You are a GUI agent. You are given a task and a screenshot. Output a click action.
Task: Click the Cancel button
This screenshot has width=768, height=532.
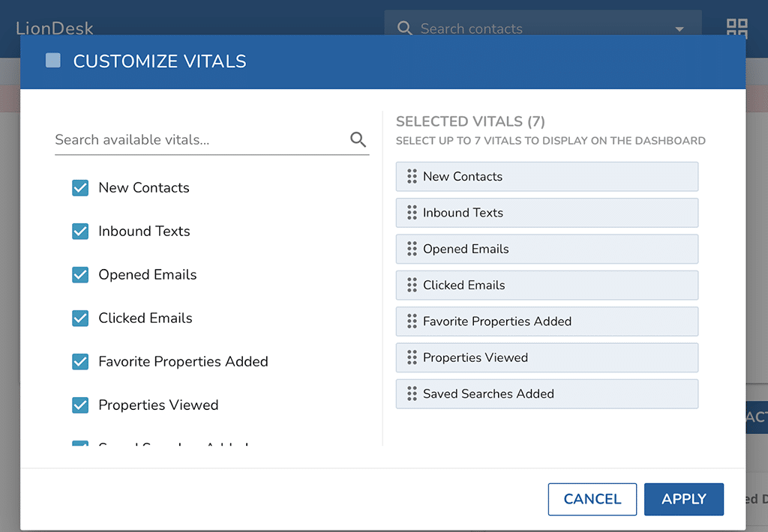(x=592, y=499)
